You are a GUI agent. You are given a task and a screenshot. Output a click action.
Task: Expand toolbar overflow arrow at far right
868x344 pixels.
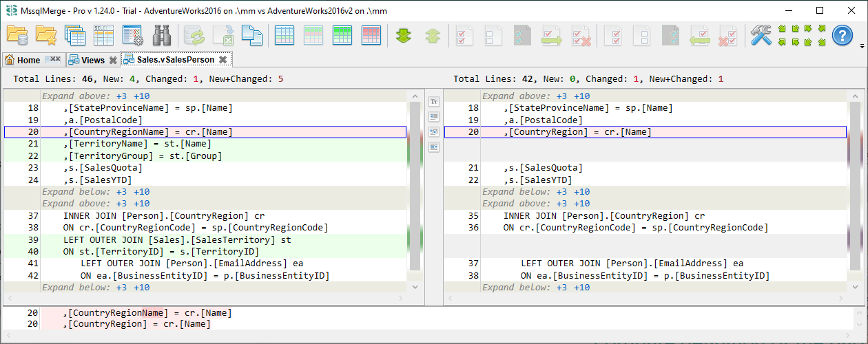(862, 46)
